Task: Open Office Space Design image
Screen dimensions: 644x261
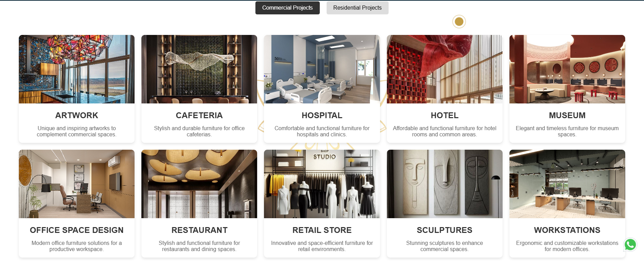Action: tap(77, 184)
